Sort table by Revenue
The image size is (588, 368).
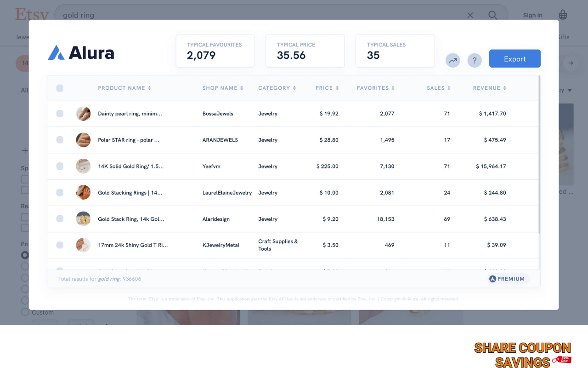point(490,88)
